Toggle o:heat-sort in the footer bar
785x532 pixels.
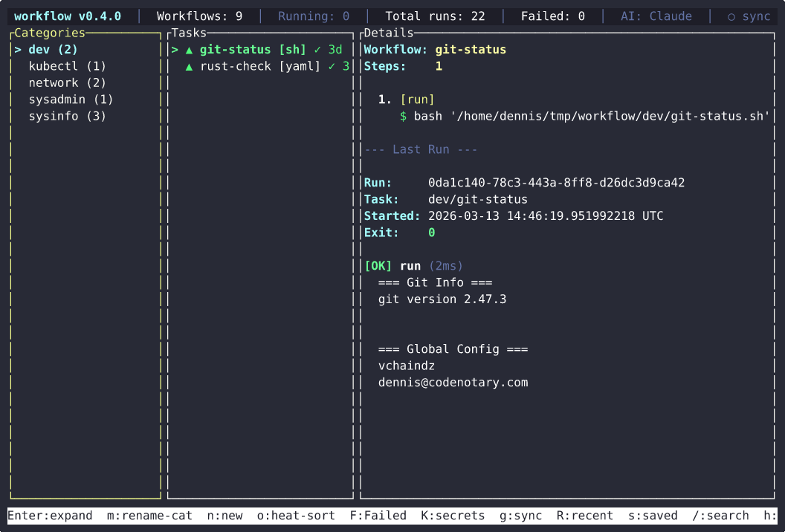point(296,516)
